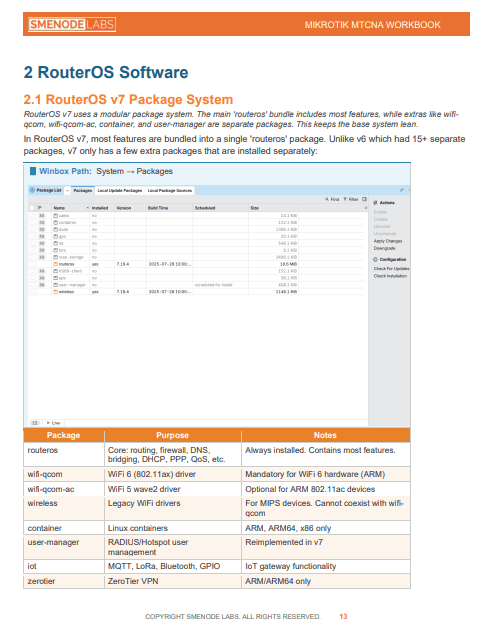Image resolution: width=494 pixels, height=644 pixels.
Task: Click the iot package icon in the list
Action: 55,243
